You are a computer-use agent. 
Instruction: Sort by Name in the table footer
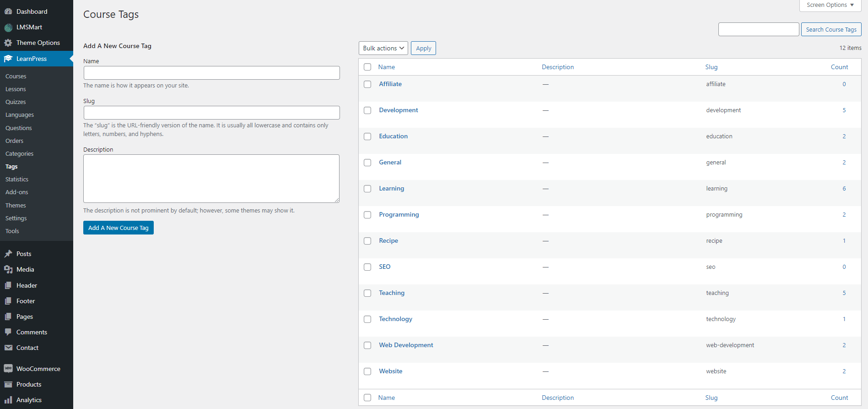click(x=387, y=398)
